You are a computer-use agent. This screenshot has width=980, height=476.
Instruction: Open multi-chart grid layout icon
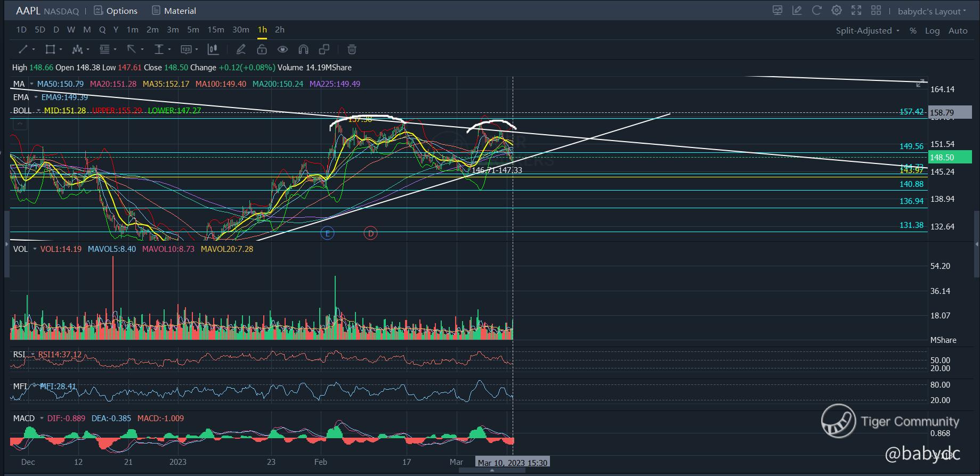click(876, 10)
